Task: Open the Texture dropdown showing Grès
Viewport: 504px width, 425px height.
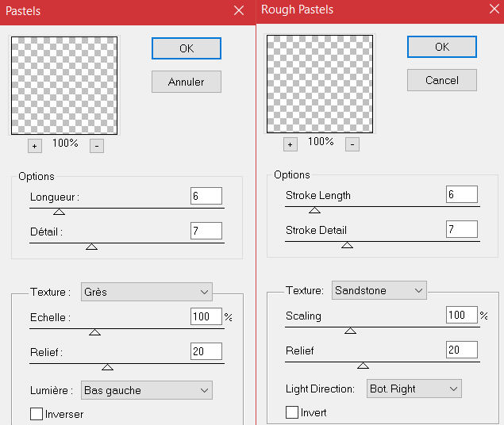Action: (x=146, y=292)
